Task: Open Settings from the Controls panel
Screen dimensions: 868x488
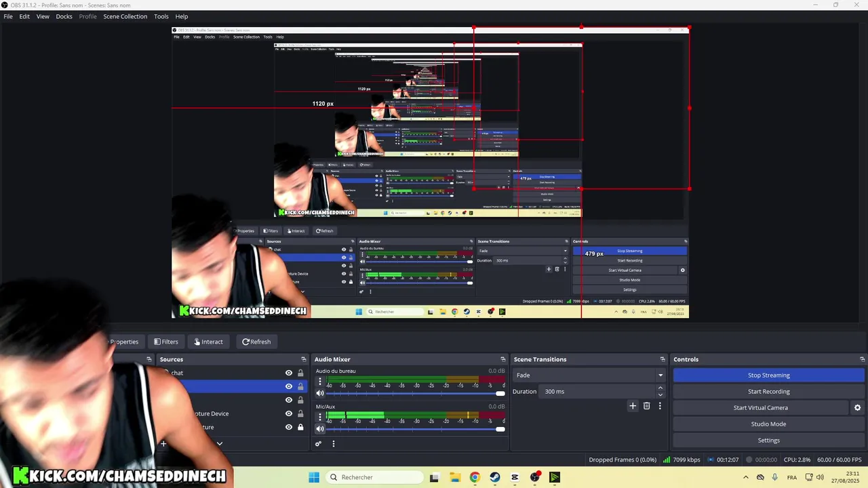Action: tap(768, 440)
